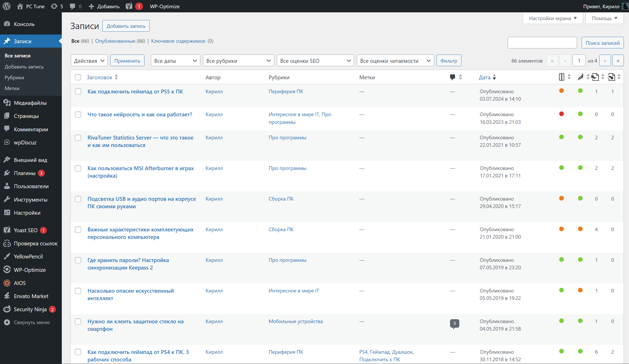Go to the Рубрики submenu item
Viewport: 629px width, 364px height.
point(14,77)
